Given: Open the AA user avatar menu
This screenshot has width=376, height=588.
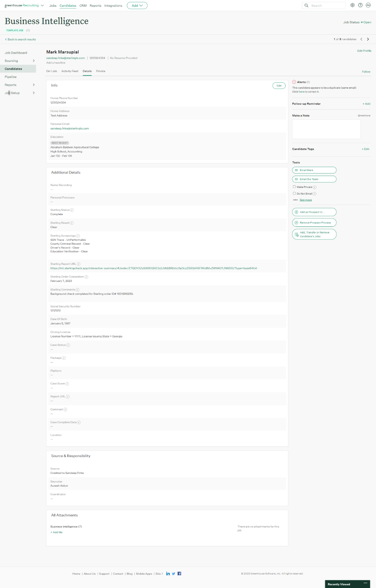Looking at the screenshot, I should (368, 5).
